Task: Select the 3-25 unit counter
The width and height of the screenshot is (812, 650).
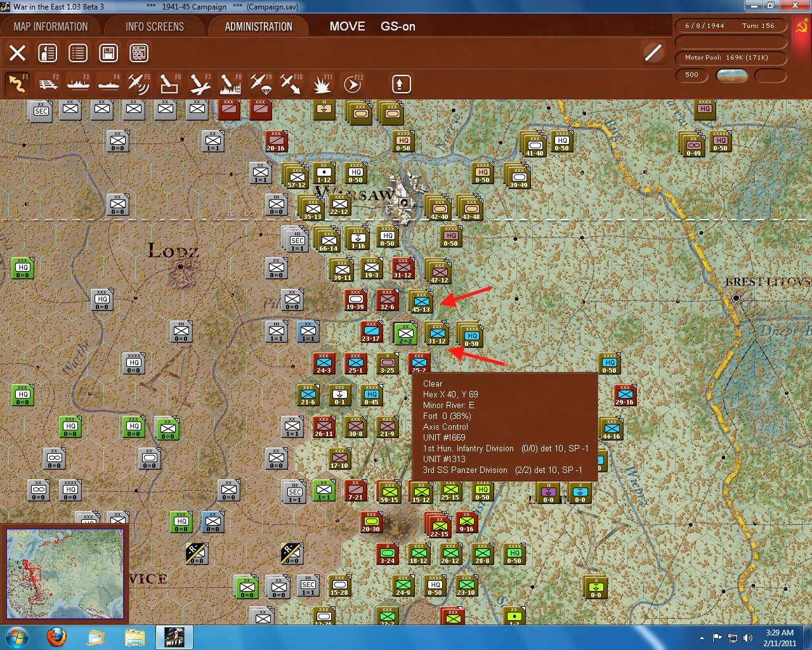Action: click(x=387, y=364)
